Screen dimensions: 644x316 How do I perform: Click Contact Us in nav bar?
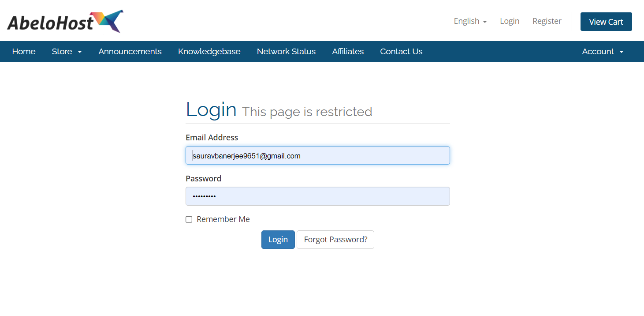tap(401, 52)
